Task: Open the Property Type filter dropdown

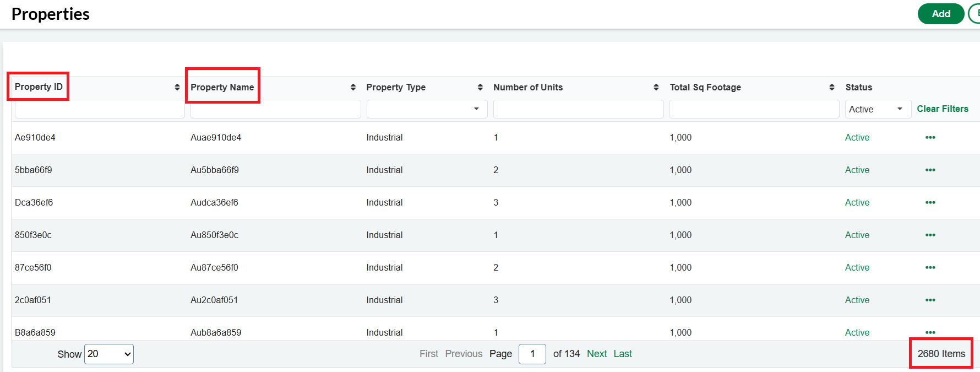Action: click(427, 109)
